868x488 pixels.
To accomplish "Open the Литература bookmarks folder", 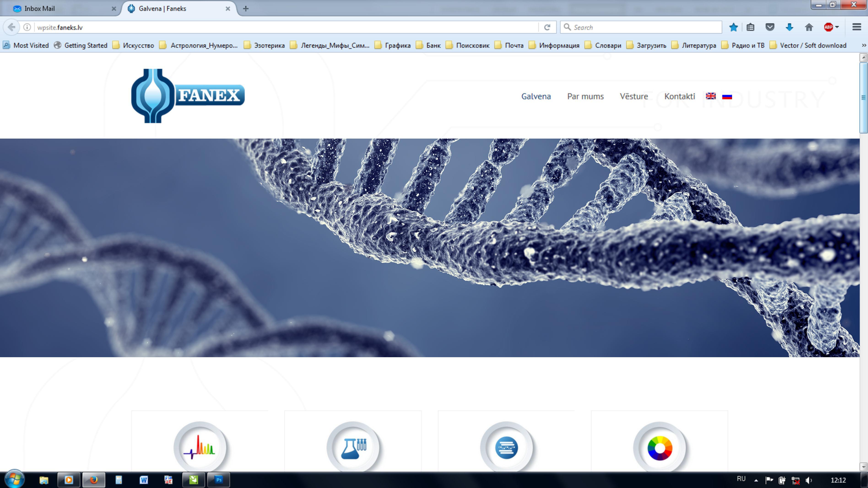I will tap(694, 45).
